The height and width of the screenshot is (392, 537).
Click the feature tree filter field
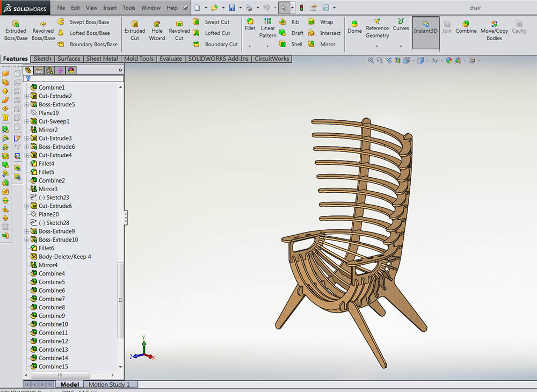point(73,78)
